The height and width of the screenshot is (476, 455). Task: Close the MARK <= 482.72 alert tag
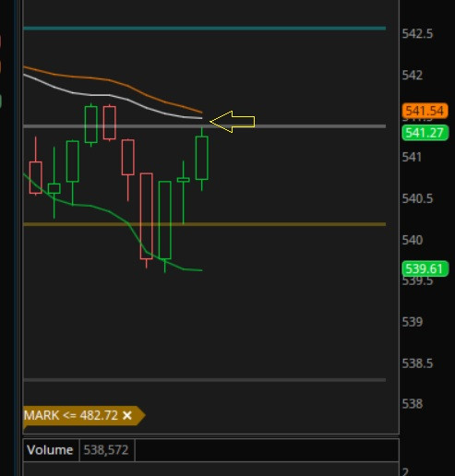click(127, 416)
